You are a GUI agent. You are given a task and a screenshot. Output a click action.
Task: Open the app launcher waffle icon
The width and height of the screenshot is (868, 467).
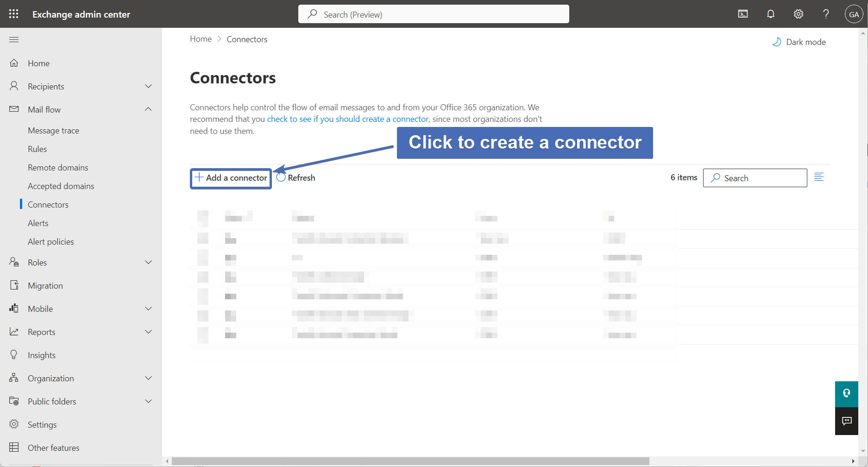pos(13,13)
